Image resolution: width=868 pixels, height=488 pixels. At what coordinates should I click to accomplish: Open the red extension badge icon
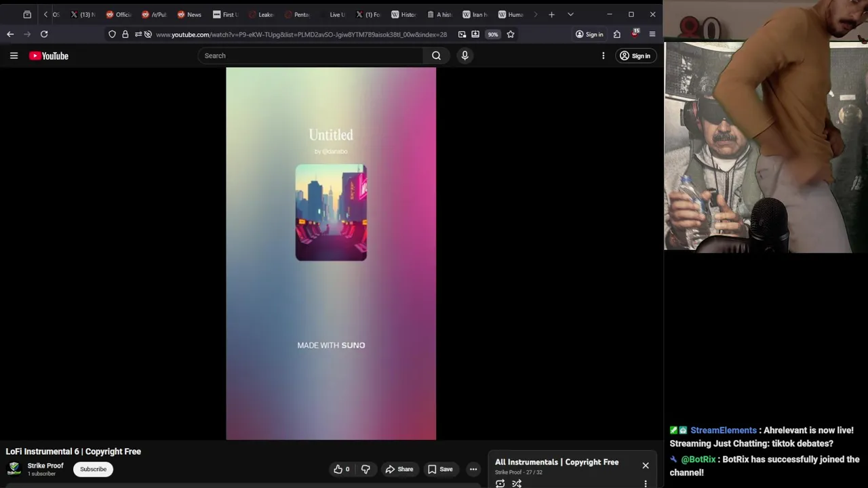click(635, 33)
